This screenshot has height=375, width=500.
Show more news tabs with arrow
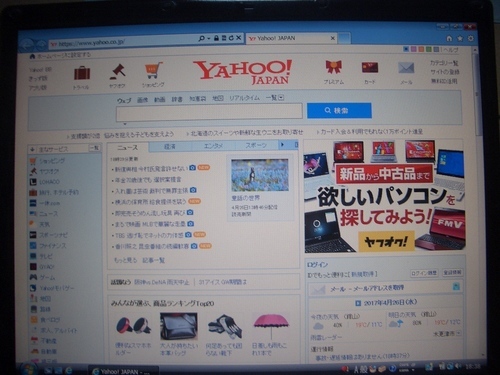pyautogui.click(x=282, y=145)
